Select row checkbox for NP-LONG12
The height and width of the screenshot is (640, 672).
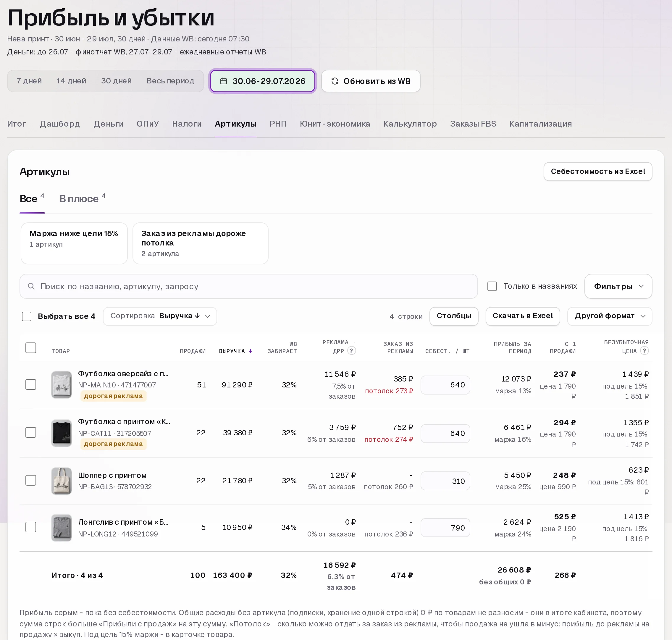[x=31, y=527]
